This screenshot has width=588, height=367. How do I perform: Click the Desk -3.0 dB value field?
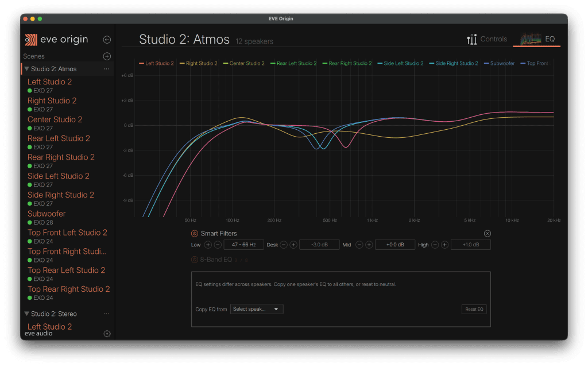click(319, 245)
